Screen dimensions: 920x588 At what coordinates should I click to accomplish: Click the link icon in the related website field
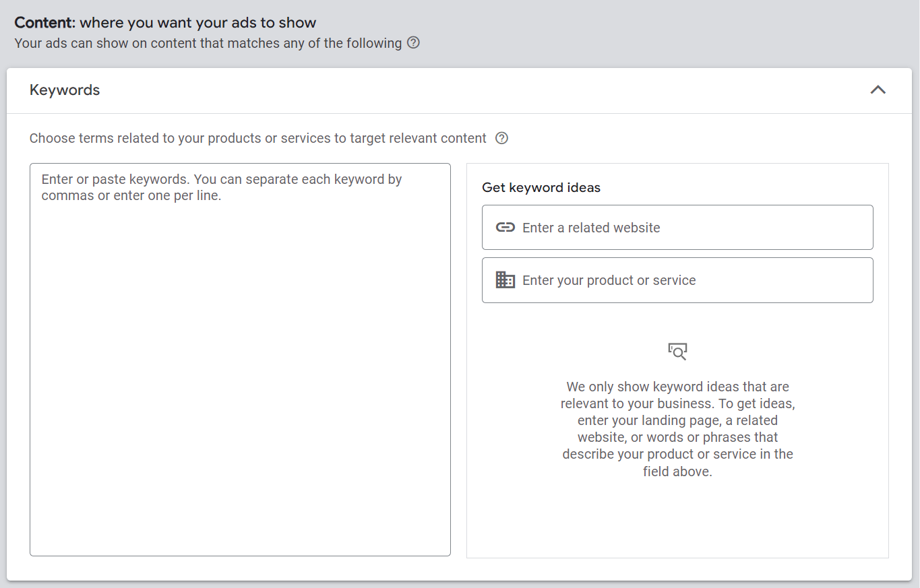point(505,227)
